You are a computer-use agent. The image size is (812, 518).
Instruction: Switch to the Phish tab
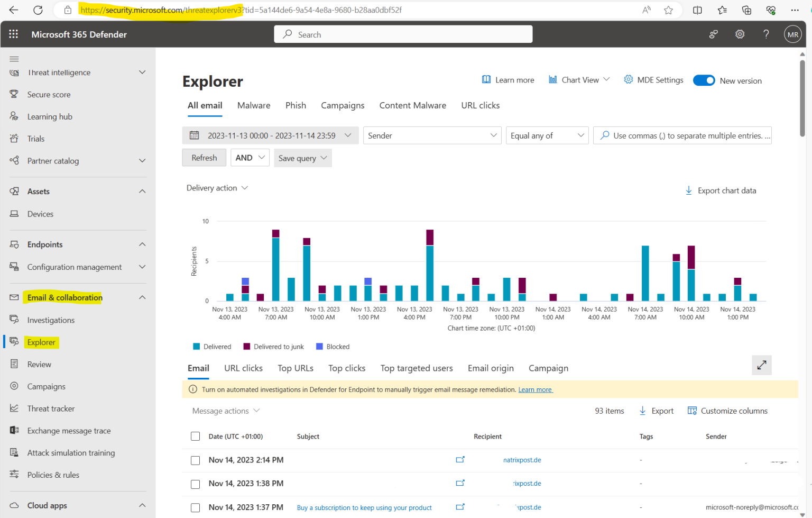pos(296,105)
